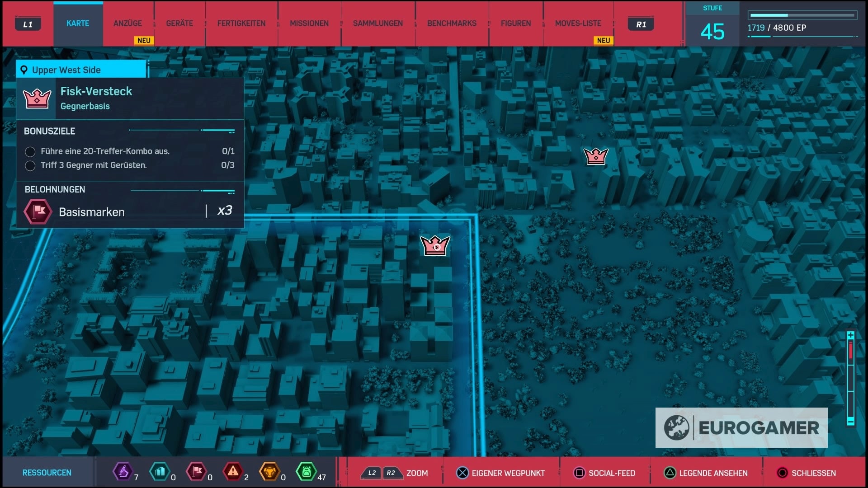Click the Basismarken reward label

point(92,212)
